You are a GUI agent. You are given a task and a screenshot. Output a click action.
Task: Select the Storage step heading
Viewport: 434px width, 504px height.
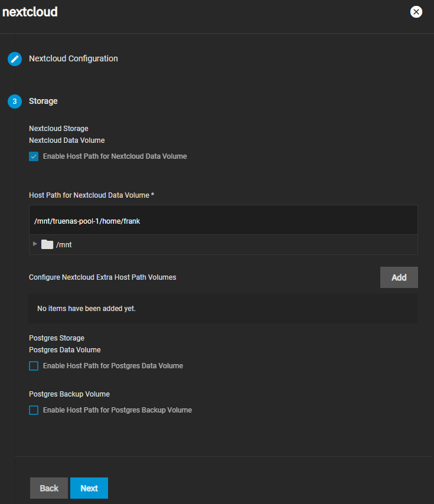coord(43,101)
